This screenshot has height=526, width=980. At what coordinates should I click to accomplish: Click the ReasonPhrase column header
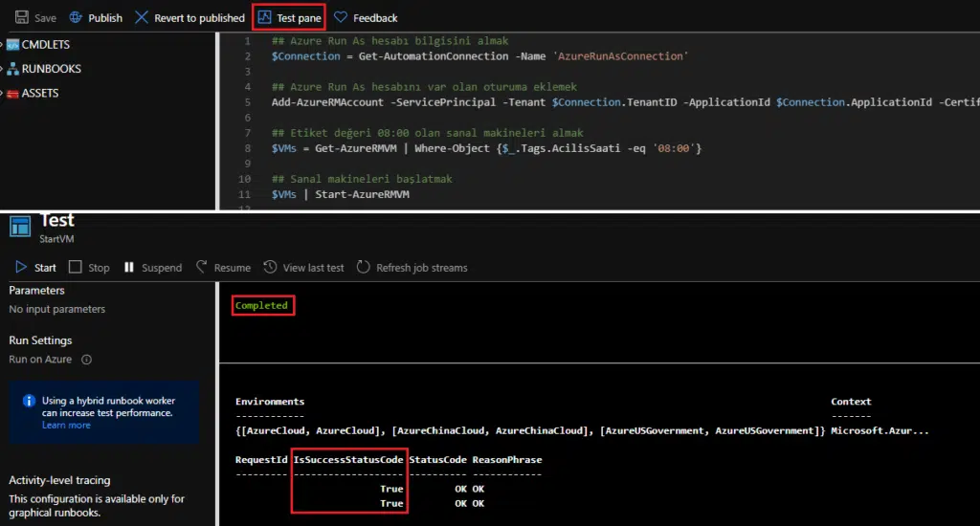(507, 459)
